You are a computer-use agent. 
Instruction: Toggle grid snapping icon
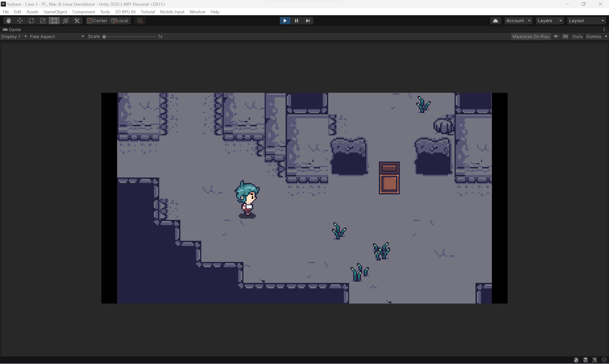140,21
